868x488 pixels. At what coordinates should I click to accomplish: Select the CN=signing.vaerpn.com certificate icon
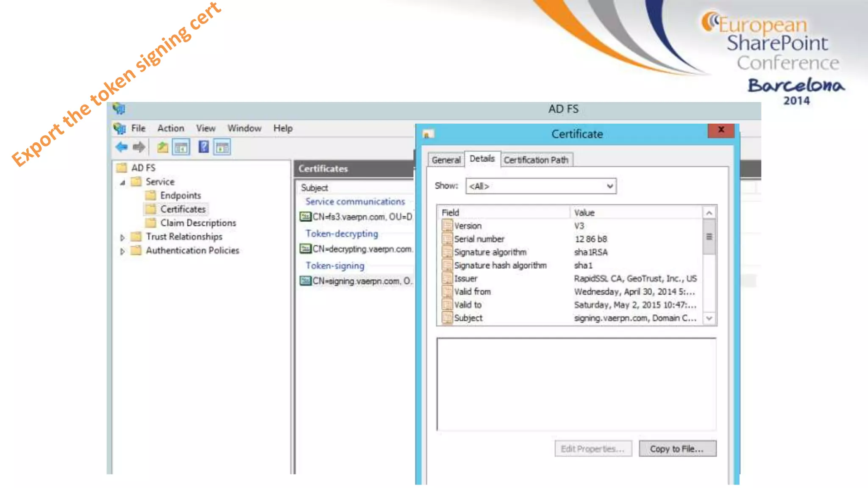(x=305, y=281)
